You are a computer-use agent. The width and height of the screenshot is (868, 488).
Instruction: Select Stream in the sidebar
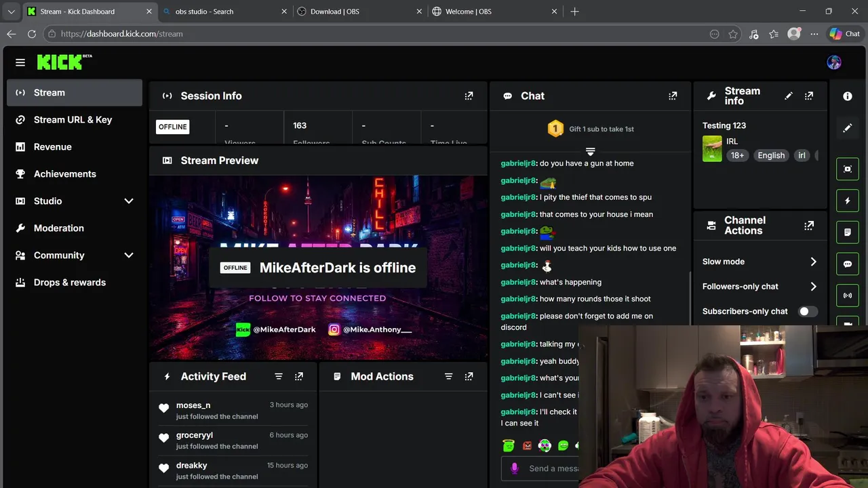[75, 93]
